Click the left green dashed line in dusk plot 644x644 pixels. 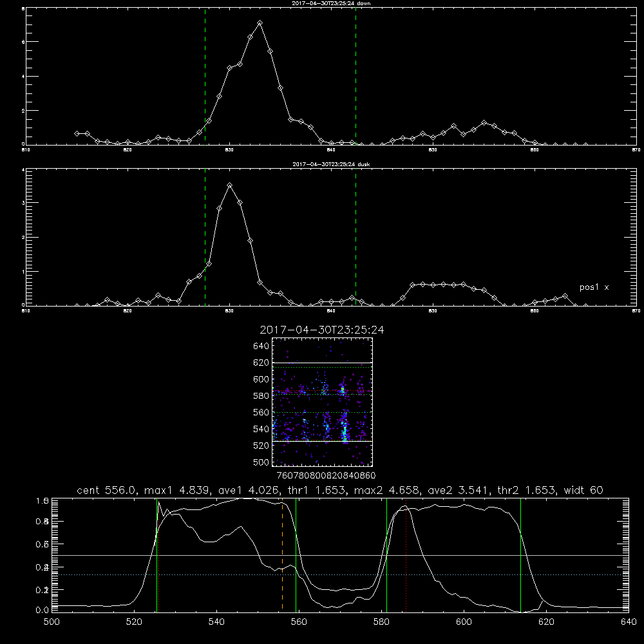tap(205, 237)
